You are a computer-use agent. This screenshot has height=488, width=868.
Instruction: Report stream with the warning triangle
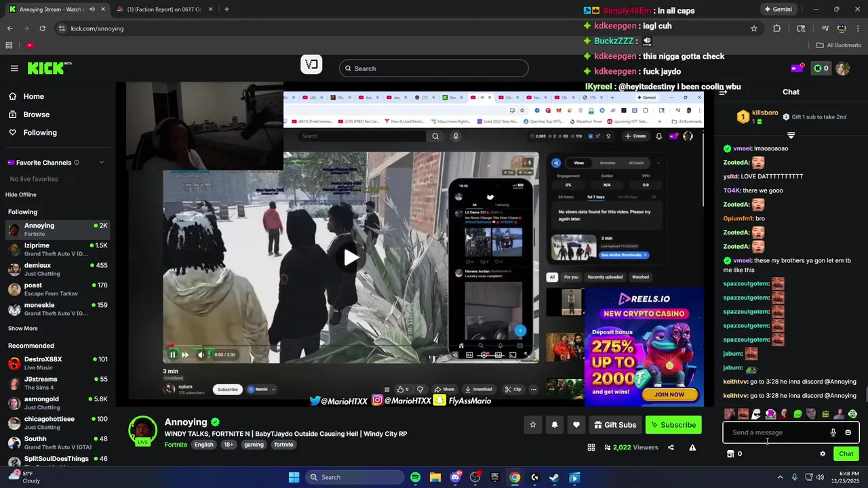click(692, 447)
